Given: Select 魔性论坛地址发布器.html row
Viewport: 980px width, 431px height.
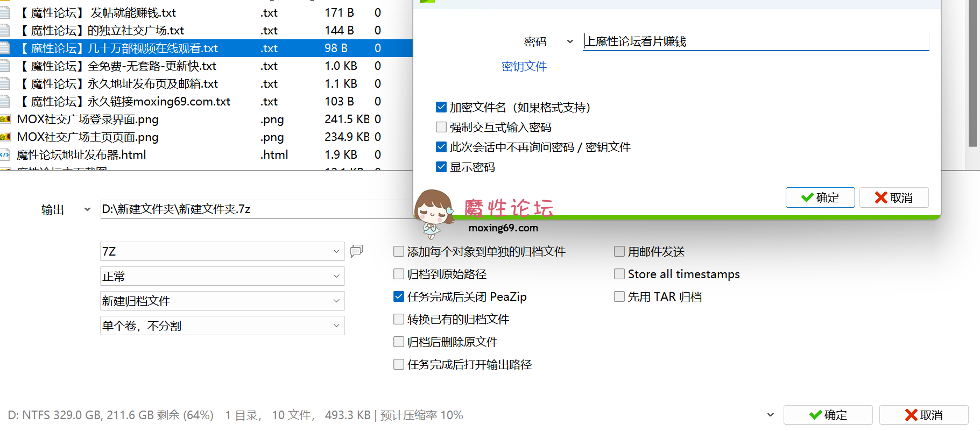Looking at the screenshot, I should click(x=207, y=154).
